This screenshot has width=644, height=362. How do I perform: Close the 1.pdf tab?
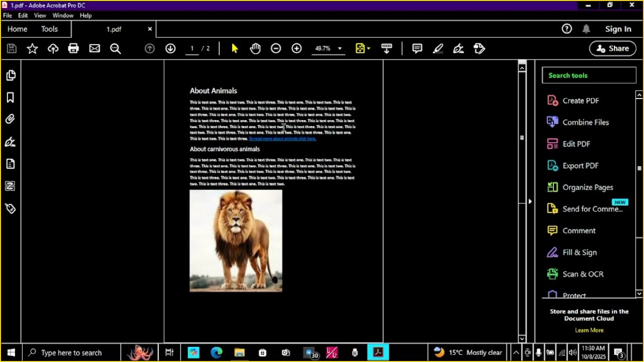pyautogui.click(x=149, y=29)
